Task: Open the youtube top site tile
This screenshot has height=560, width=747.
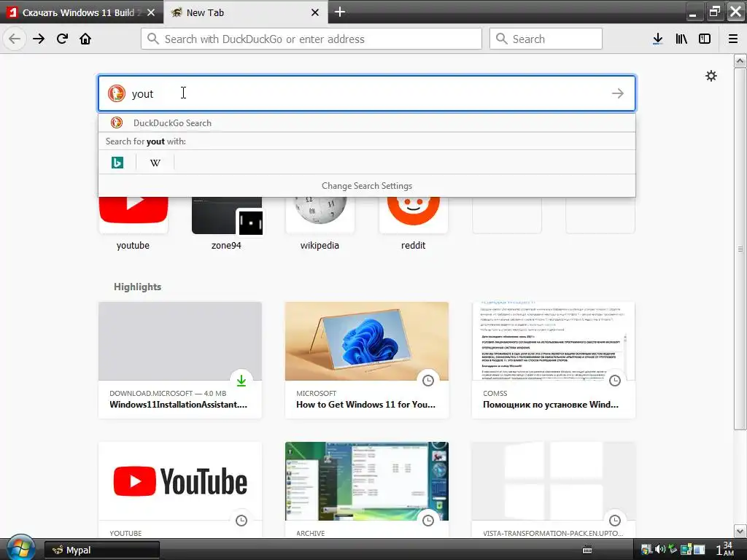Action: tap(133, 224)
